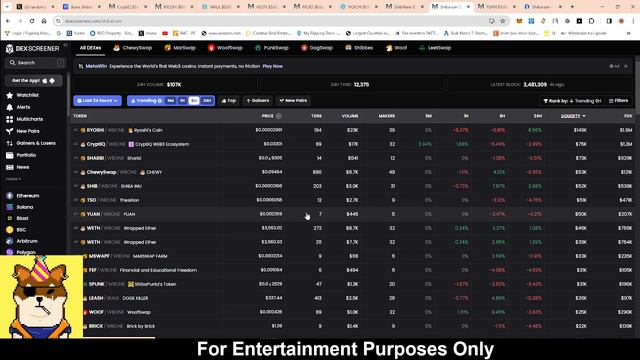Image resolution: width=640 pixels, height=360 pixels.
Task: Open Rank by Trending 6H dropdown
Action: coord(572,101)
